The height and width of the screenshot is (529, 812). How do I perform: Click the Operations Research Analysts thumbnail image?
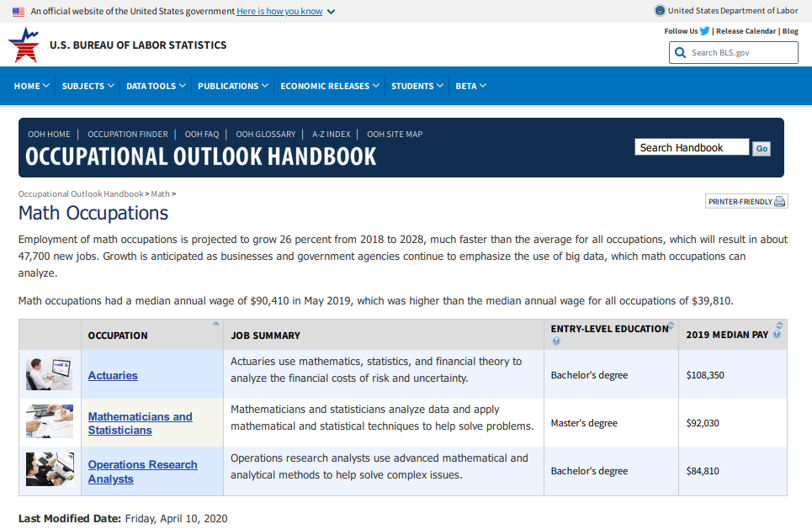[x=50, y=469]
